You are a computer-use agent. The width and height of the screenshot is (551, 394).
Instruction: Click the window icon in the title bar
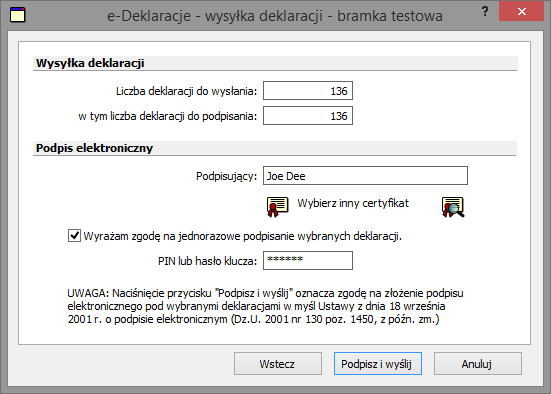pyautogui.click(x=18, y=15)
